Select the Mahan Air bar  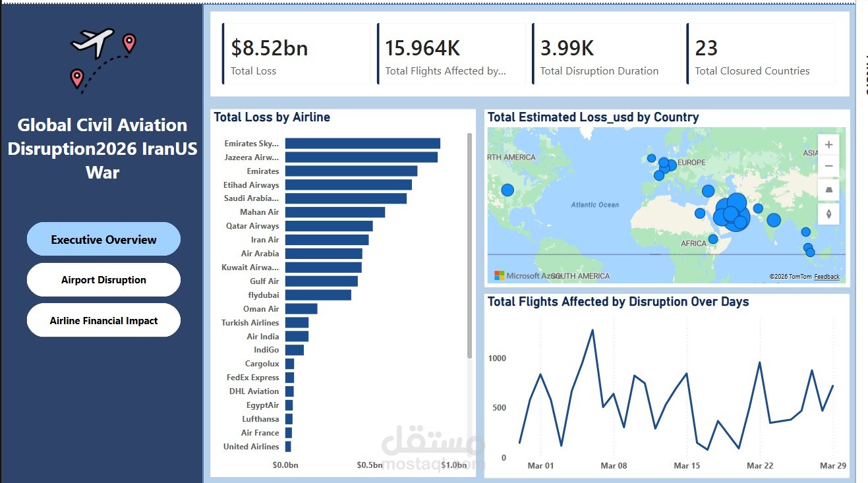point(335,212)
